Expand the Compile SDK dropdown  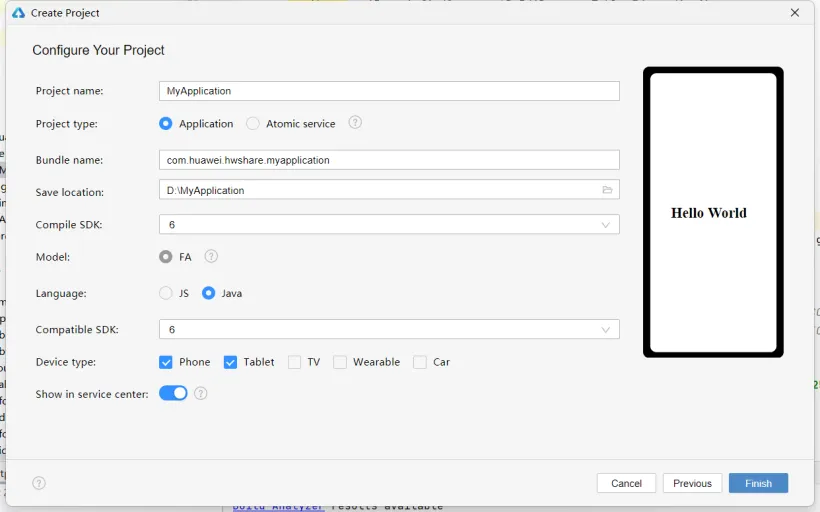(x=605, y=225)
